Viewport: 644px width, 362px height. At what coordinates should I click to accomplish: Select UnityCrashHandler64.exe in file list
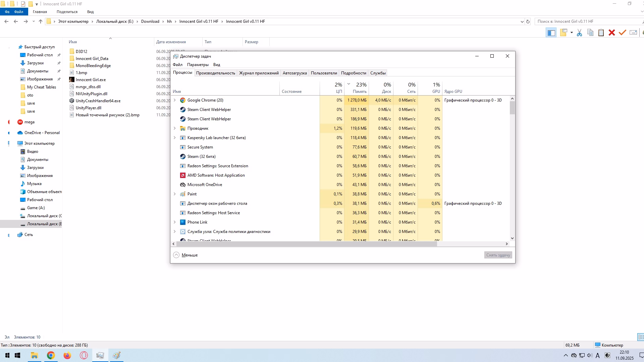click(x=98, y=101)
